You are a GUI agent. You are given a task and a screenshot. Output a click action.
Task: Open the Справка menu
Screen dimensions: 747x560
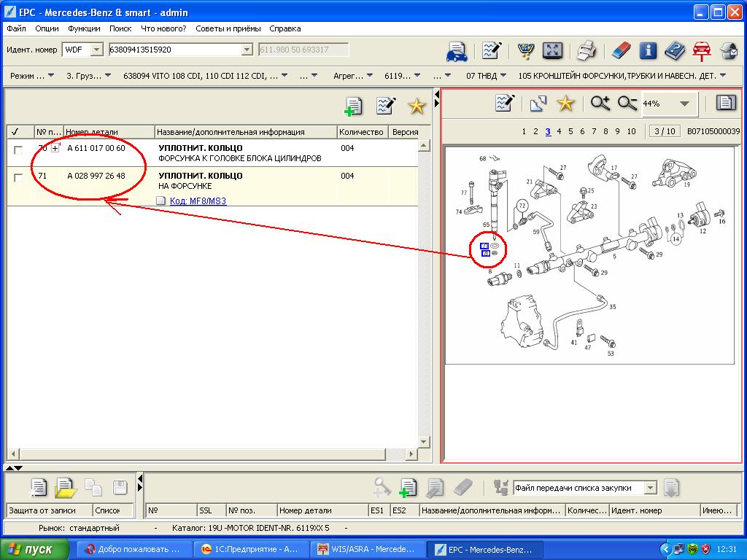pyautogui.click(x=285, y=28)
